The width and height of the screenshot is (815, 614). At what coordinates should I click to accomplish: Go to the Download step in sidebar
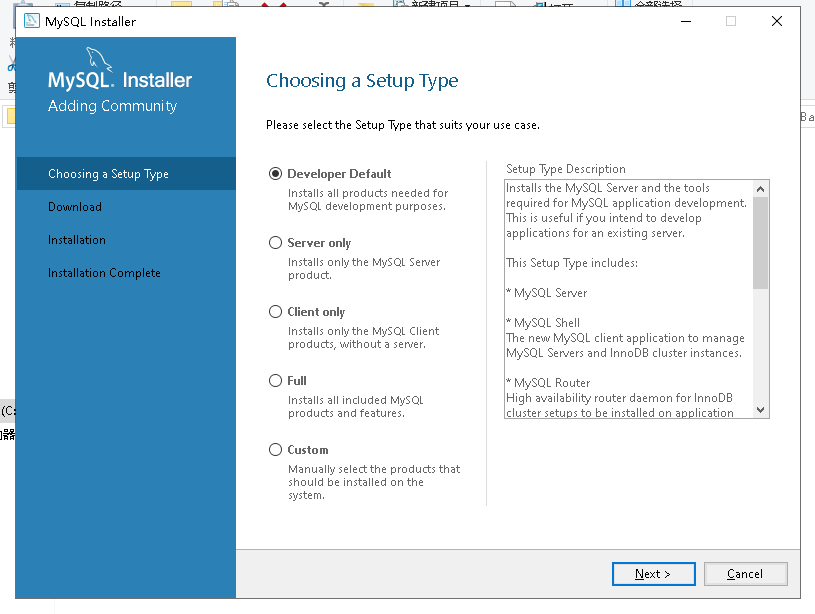[x=75, y=207]
